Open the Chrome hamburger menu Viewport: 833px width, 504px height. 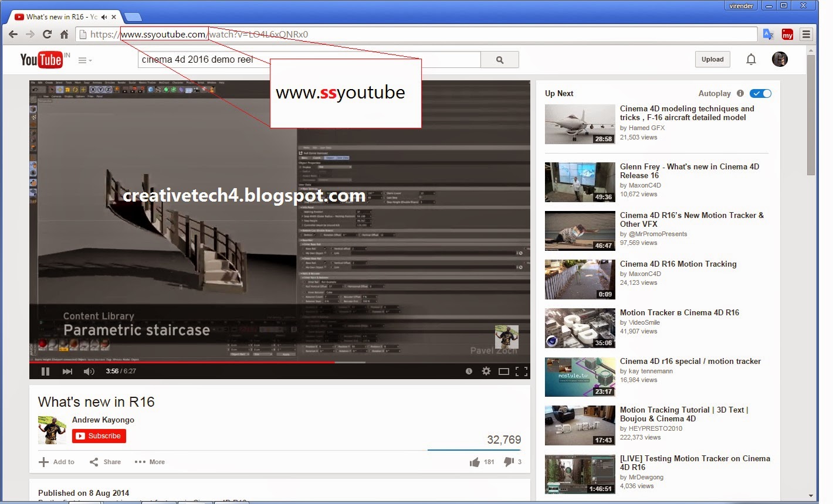point(807,35)
